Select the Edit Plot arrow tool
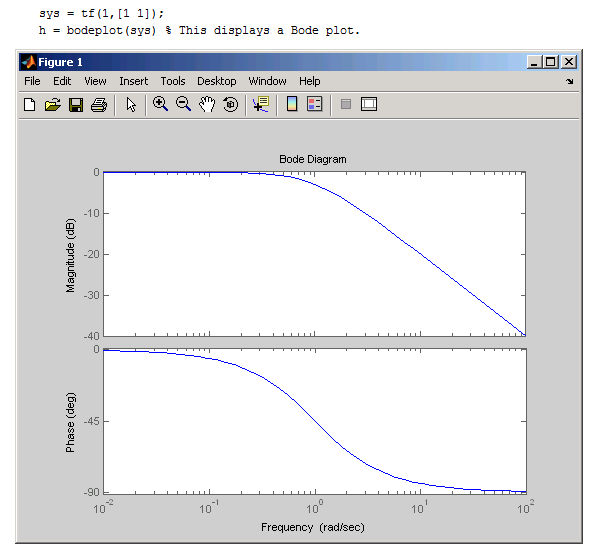 131,105
